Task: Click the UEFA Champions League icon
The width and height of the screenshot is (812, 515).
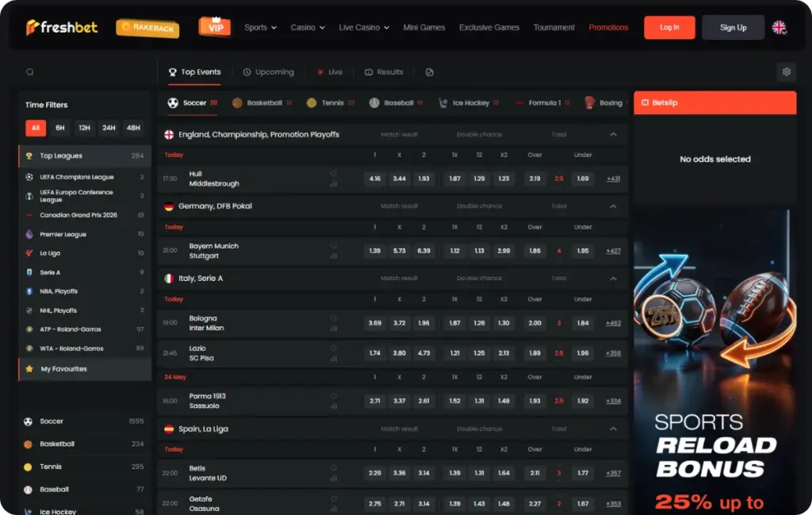Action: click(x=29, y=177)
